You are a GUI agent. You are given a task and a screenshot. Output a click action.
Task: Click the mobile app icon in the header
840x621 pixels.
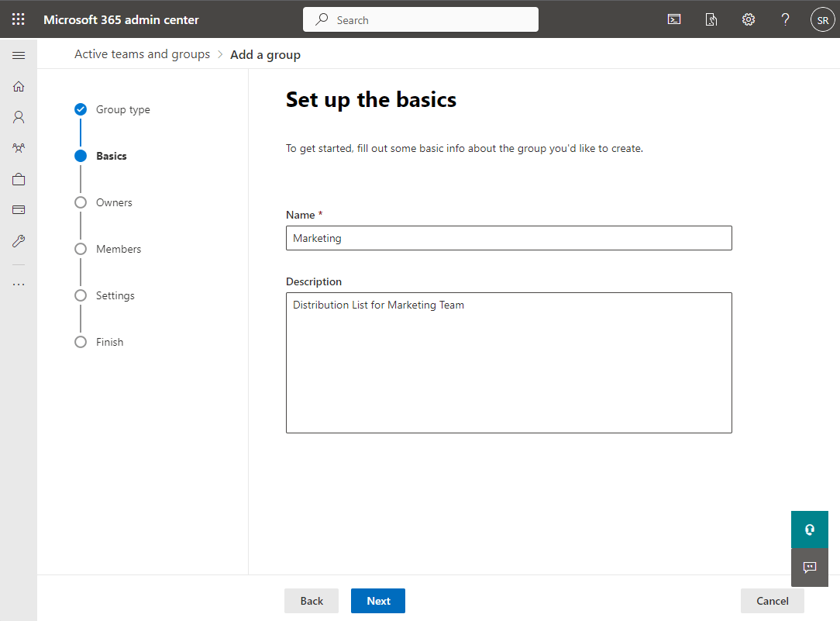point(711,19)
